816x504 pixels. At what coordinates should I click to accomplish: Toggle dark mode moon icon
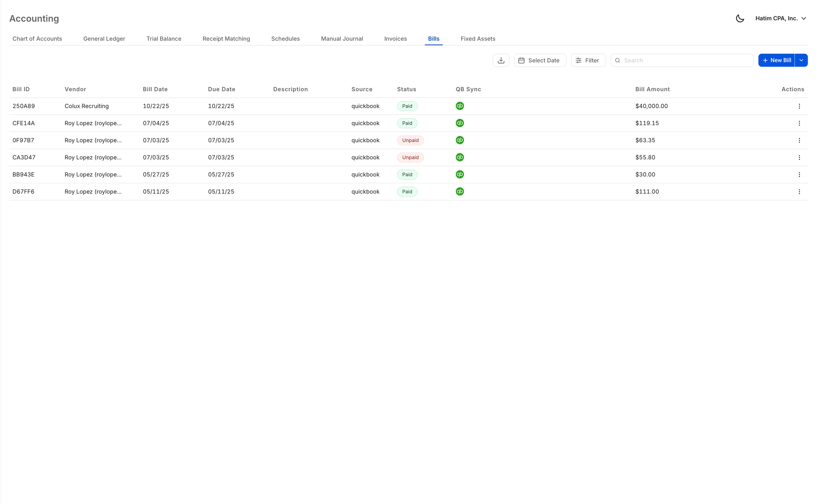[740, 18]
